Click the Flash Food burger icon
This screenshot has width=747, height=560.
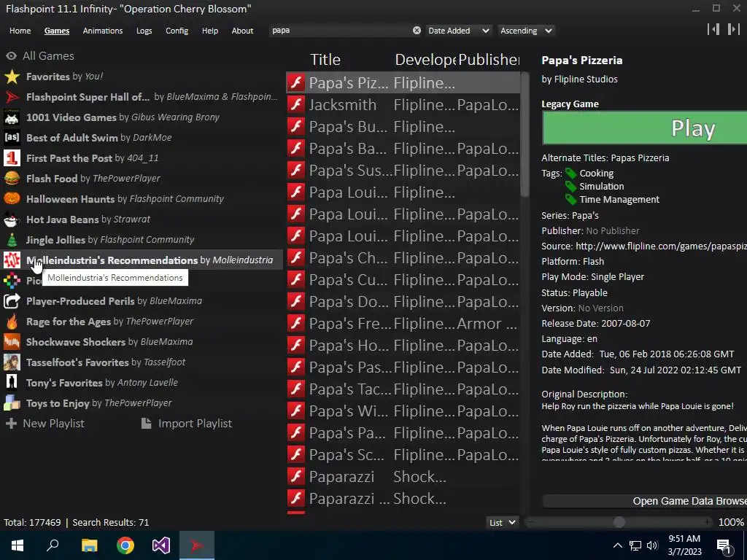pos(12,179)
